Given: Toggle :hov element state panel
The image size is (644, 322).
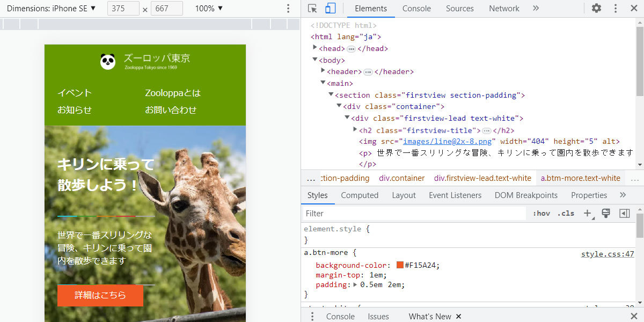Looking at the screenshot, I should [541, 214].
